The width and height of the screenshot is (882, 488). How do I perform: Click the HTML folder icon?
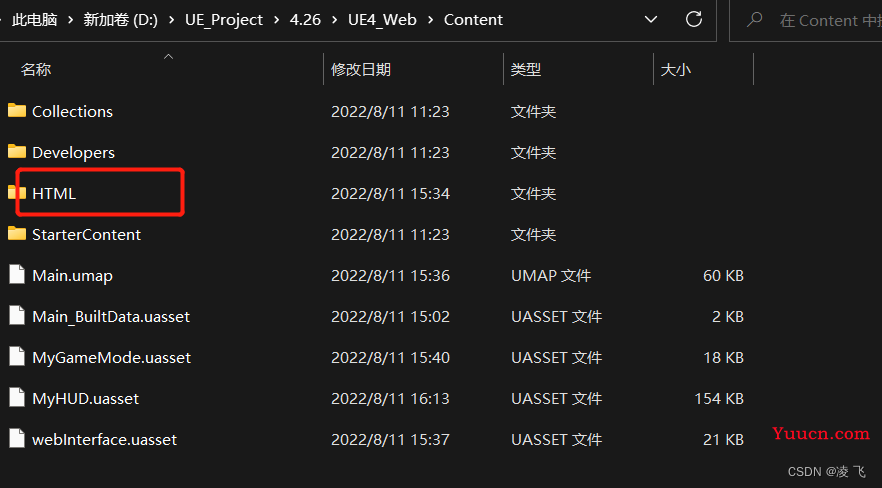[x=17, y=193]
